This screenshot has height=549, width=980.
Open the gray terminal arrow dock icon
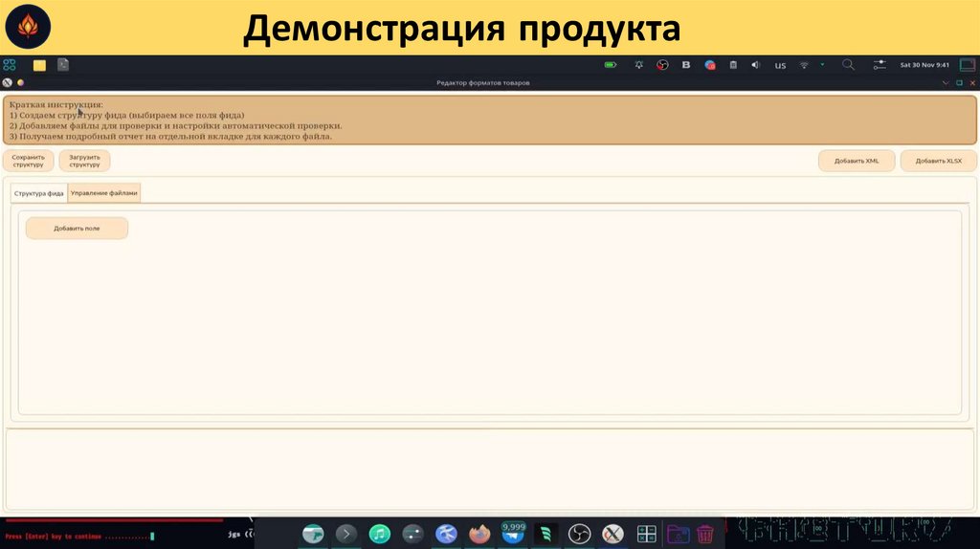click(x=346, y=534)
